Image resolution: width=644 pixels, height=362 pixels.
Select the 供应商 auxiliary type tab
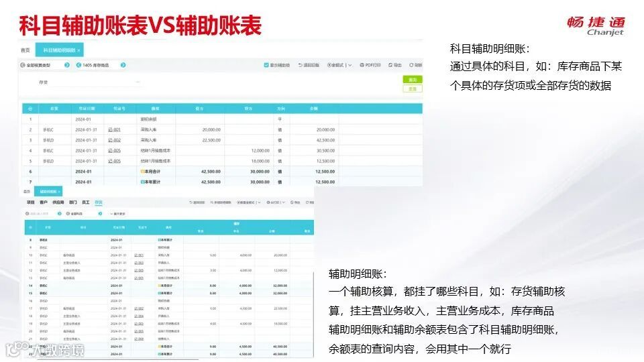coord(58,202)
